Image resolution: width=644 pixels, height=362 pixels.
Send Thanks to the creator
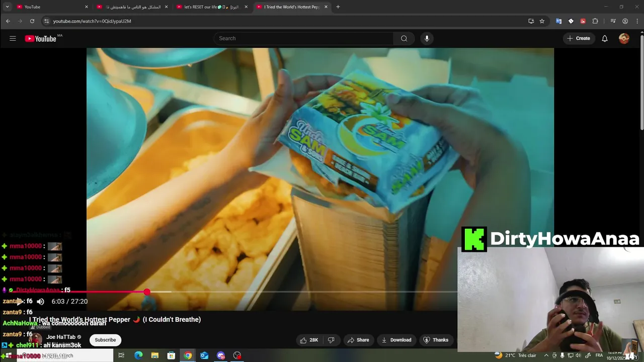point(436,340)
